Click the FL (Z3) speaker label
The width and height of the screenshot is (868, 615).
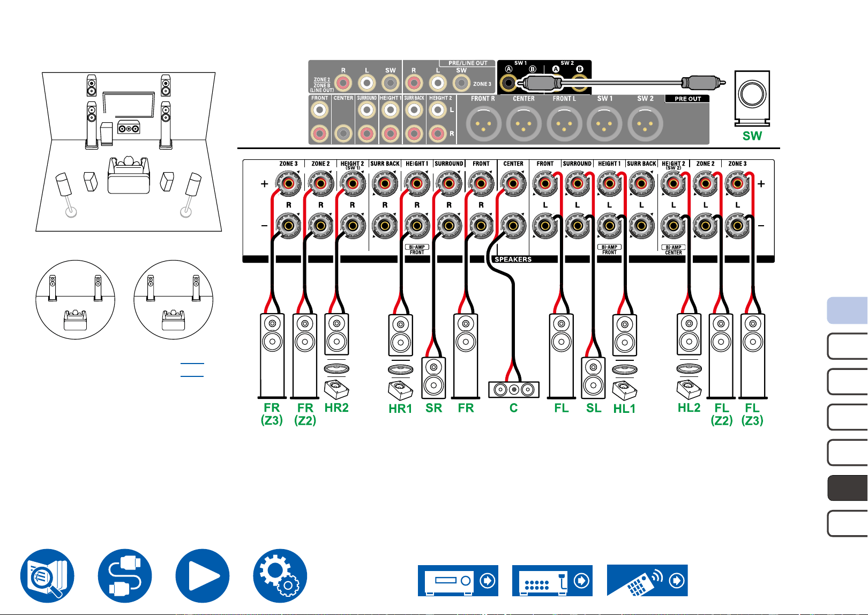752,414
